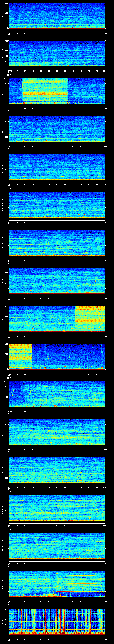The height and width of the screenshot is (644, 114).
Task: Select the spectrogram panel starting at 6:26:00
Action: pos(57,281)
